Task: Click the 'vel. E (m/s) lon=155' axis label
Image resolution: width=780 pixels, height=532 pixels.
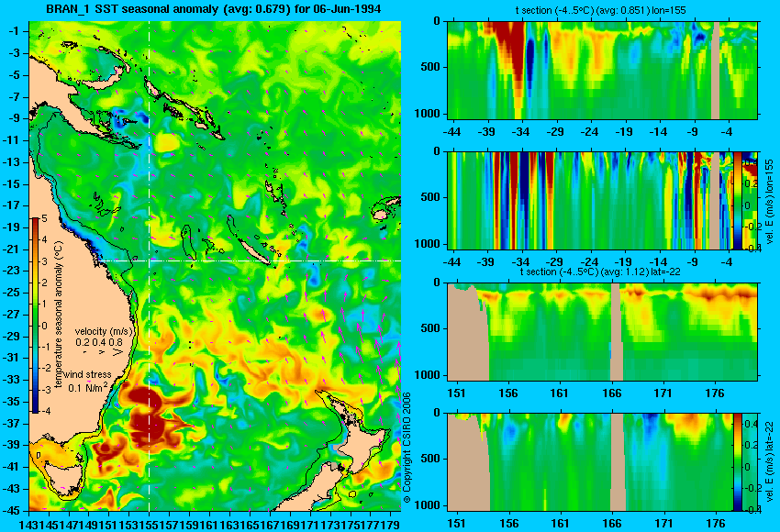Action: coord(769,203)
